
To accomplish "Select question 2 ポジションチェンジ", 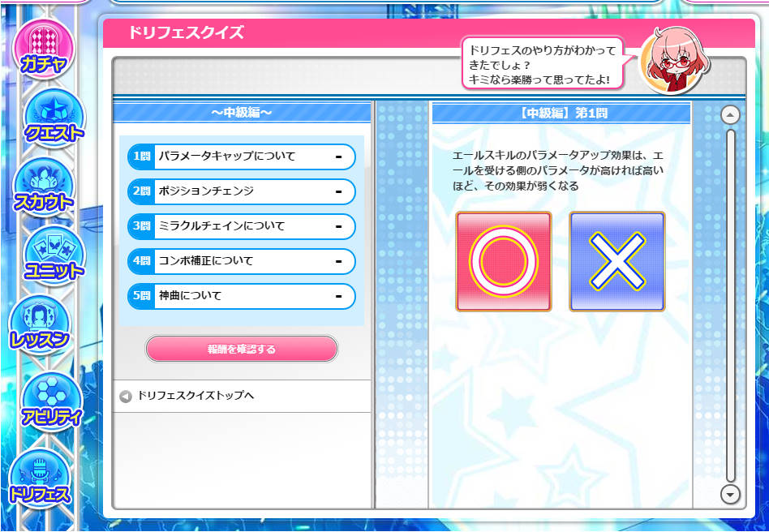I will point(241,191).
